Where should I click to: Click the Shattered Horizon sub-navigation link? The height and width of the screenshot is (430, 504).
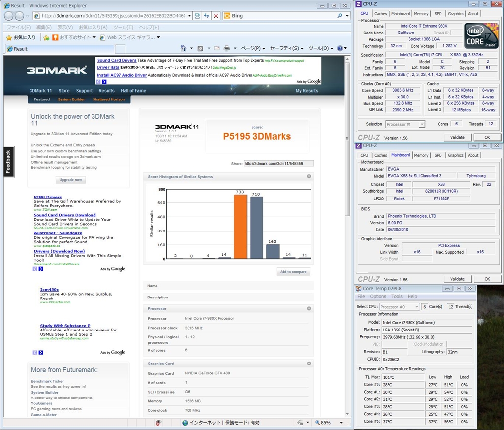[x=109, y=99]
